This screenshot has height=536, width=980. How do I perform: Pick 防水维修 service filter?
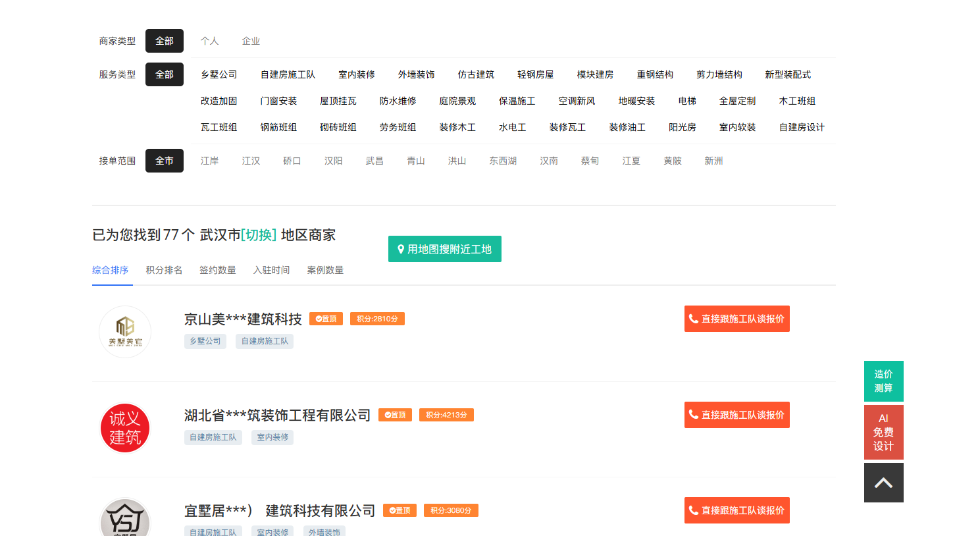[x=398, y=101]
